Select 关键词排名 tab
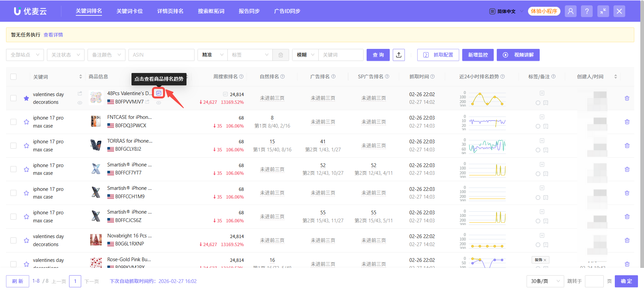The width and height of the screenshot is (644, 294). tap(89, 11)
